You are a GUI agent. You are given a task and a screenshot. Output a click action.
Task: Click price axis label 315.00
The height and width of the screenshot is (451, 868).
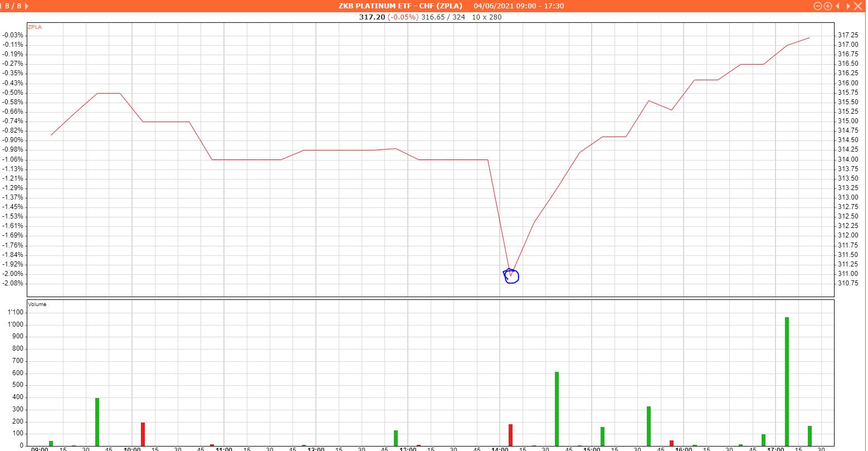847,121
